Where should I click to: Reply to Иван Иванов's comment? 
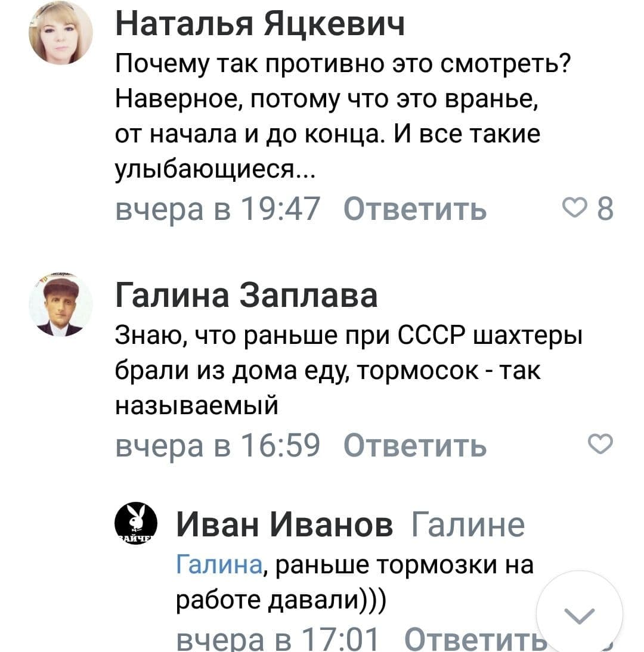(474, 640)
